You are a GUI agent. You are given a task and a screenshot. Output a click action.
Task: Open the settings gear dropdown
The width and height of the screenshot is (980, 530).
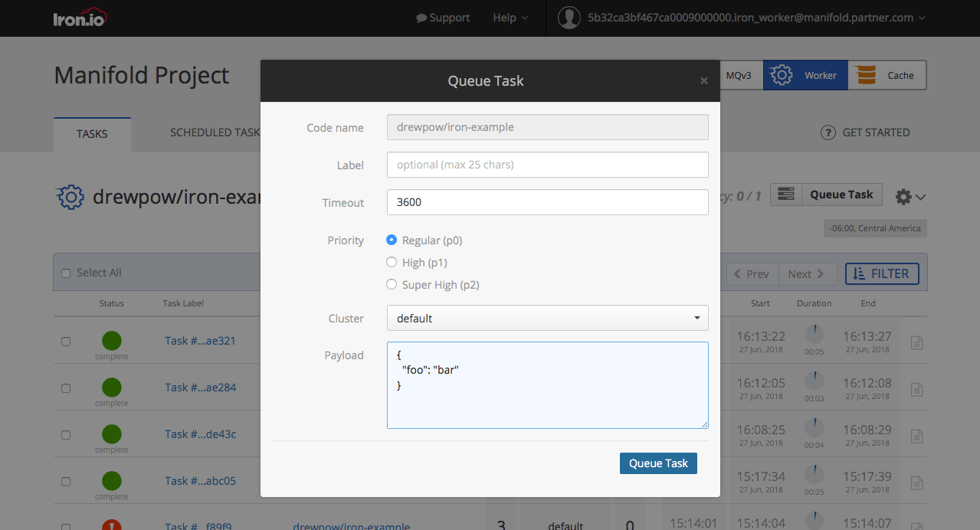coord(910,197)
